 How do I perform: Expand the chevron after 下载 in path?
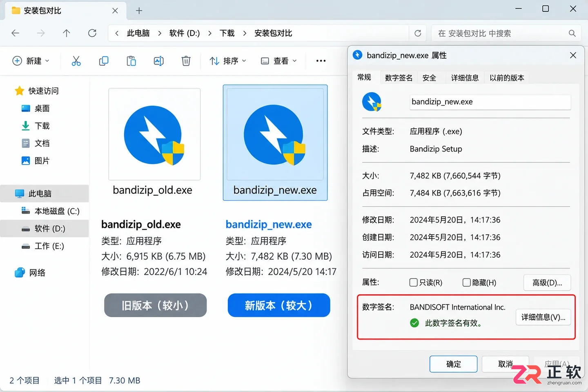[x=245, y=33]
